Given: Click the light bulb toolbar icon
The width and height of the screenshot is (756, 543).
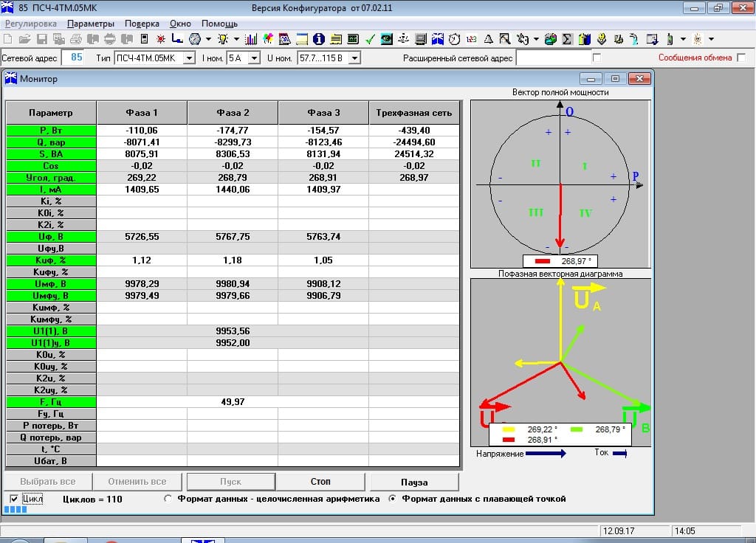Looking at the screenshot, I should pos(222,38).
